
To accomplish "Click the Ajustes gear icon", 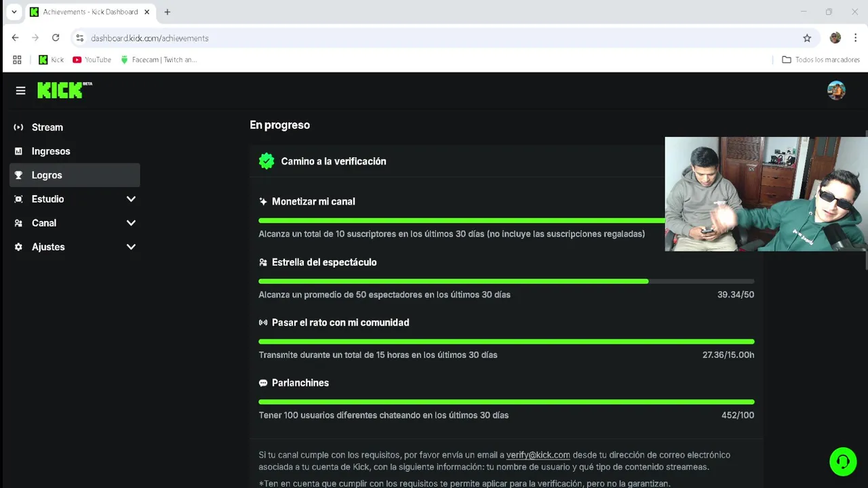I will (x=18, y=247).
